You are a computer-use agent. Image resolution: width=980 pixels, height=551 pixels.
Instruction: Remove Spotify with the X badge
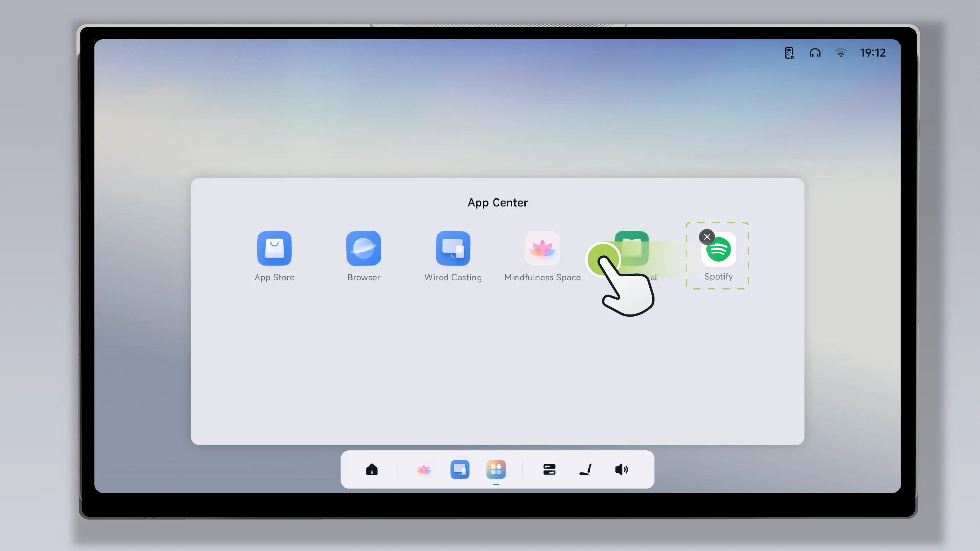(707, 237)
